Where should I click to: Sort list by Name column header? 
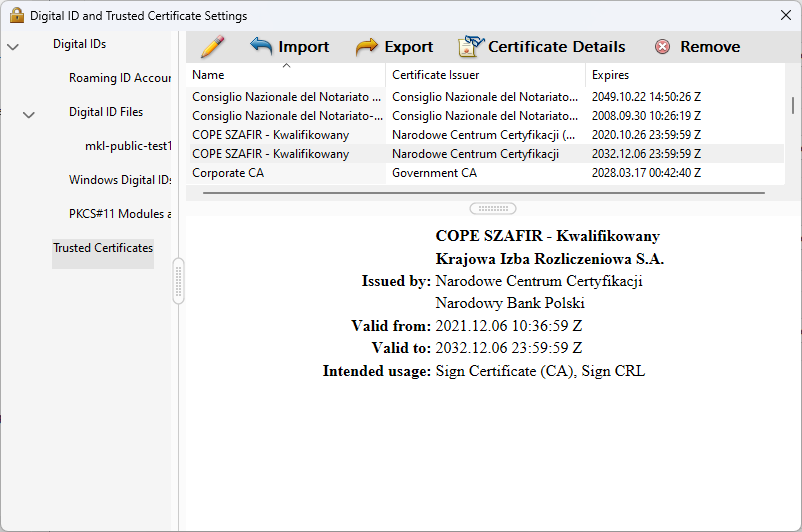(285, 75)
